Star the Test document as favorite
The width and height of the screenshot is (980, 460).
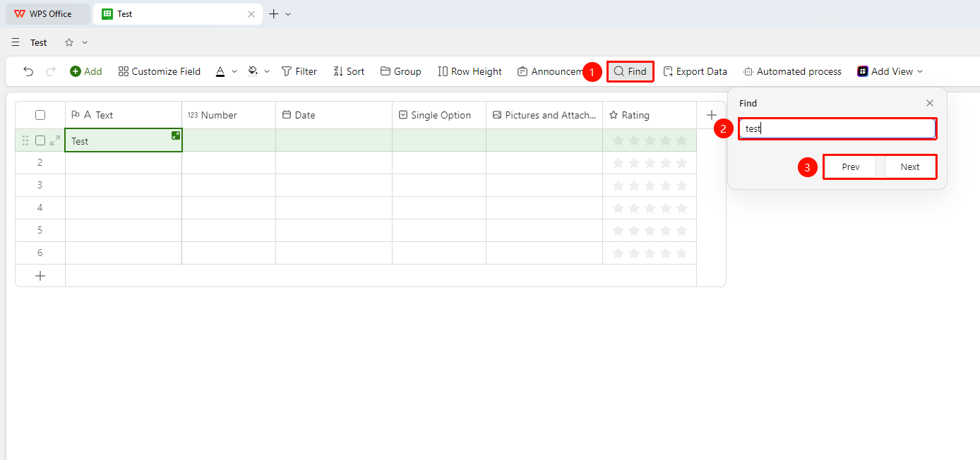[x=69, y=42]
